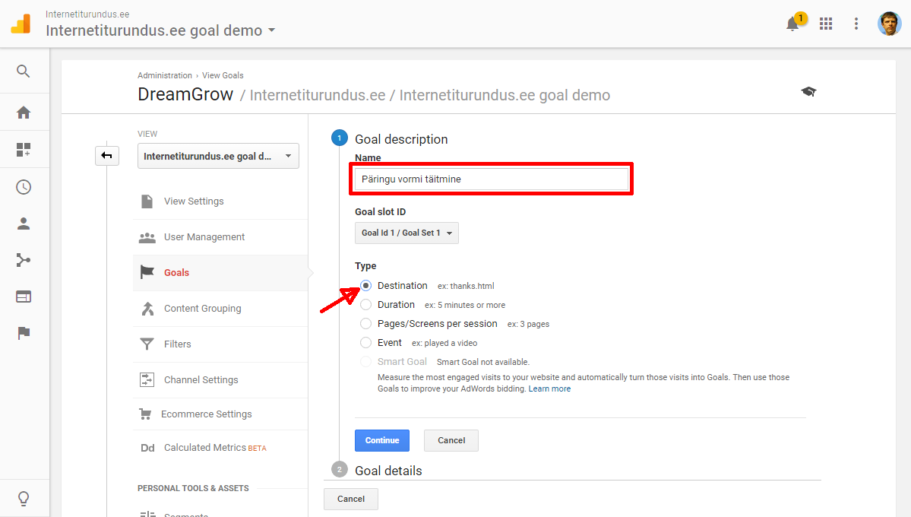
Task: Select the Destination goal type
Action: tap(365, 286)
